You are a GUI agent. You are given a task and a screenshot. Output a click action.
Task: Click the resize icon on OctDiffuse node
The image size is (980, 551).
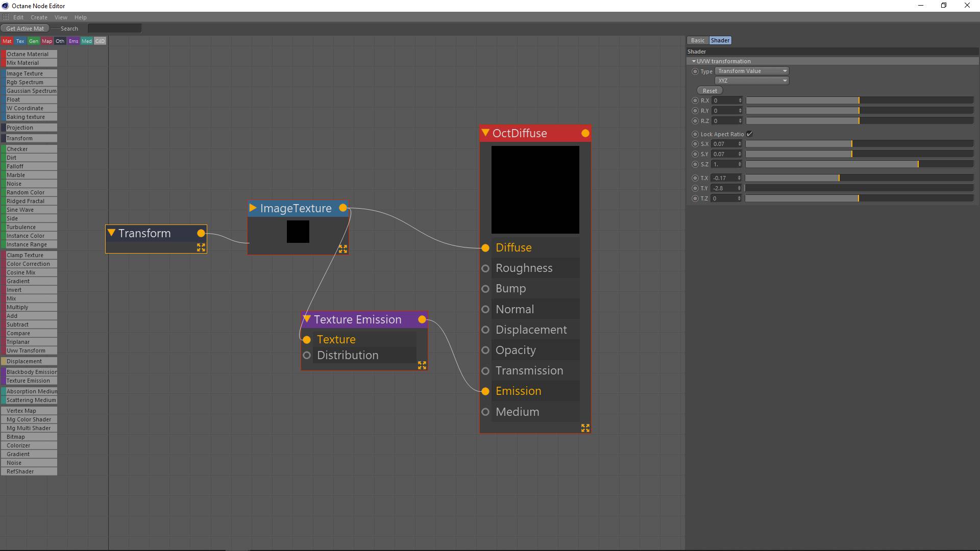(x=585, y=428)
